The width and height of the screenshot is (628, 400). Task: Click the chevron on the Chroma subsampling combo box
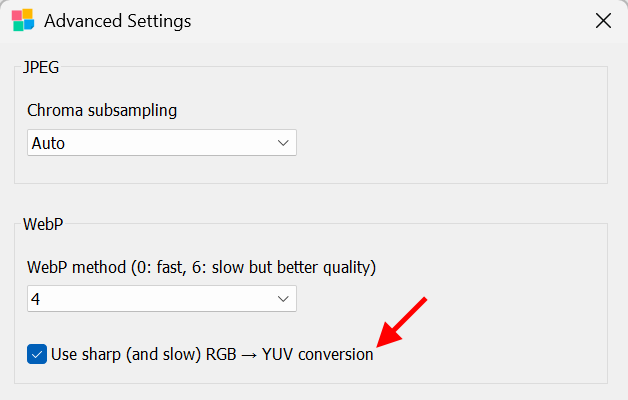click(282, 143)
